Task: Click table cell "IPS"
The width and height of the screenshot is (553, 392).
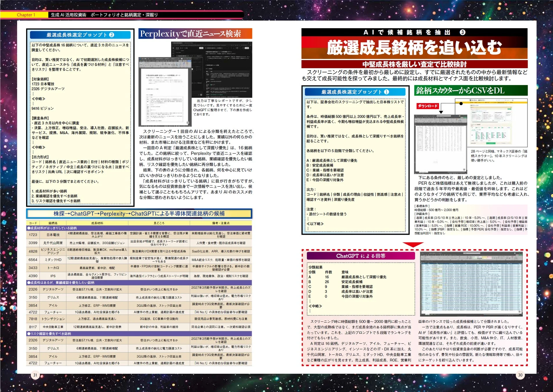Action: tap(53, 276)
